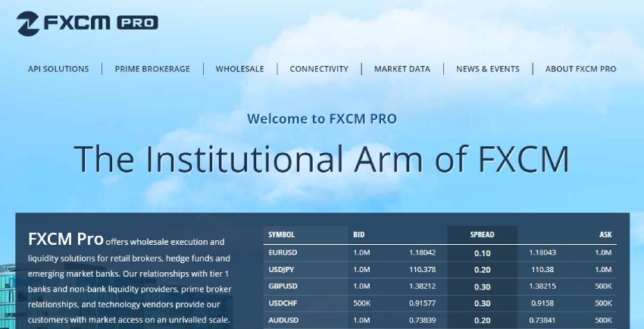
Task: Click the SYMBOL column header
Action: tap(281, 235)
